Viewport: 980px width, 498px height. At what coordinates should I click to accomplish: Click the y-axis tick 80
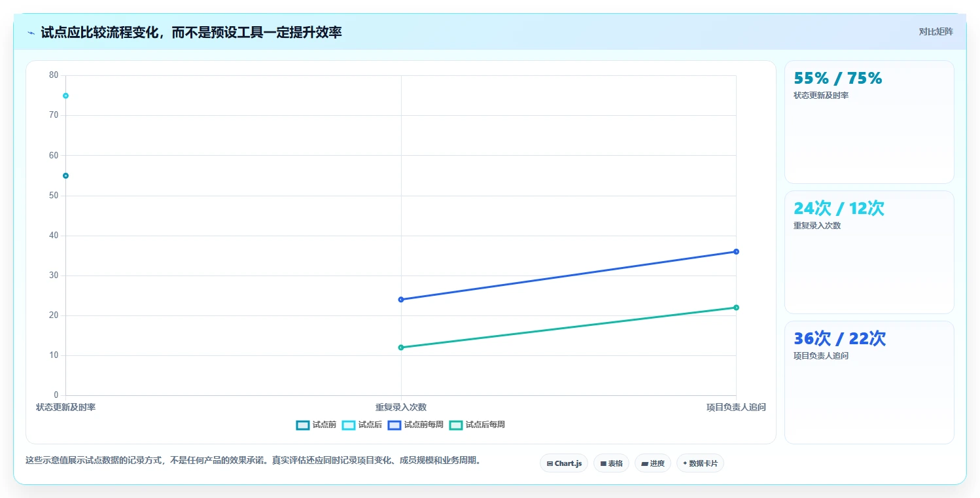[54, 75]
